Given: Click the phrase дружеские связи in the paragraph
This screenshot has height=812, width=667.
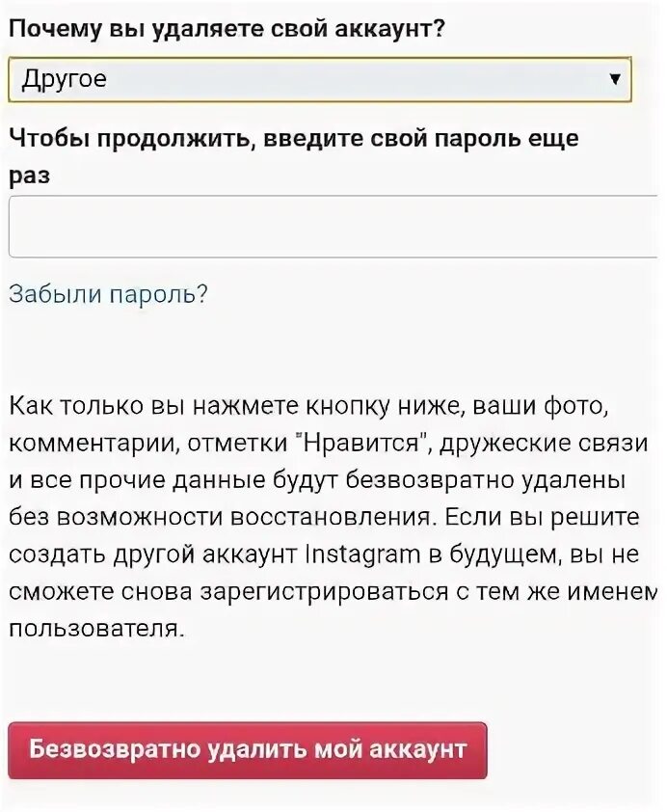Looking at the screenshot, I should pos(544,444).
